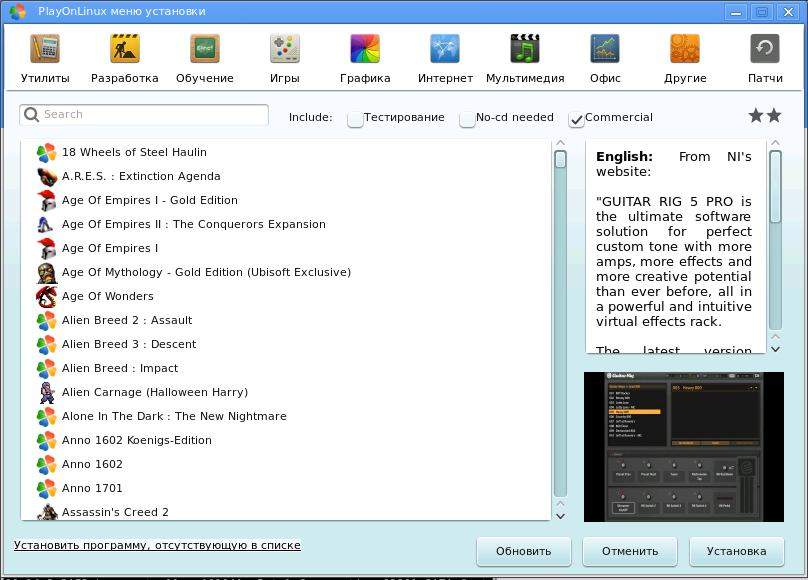The image size is (808, 580).
Task: Click description panel scroll-down arrow
Action: 775,348
